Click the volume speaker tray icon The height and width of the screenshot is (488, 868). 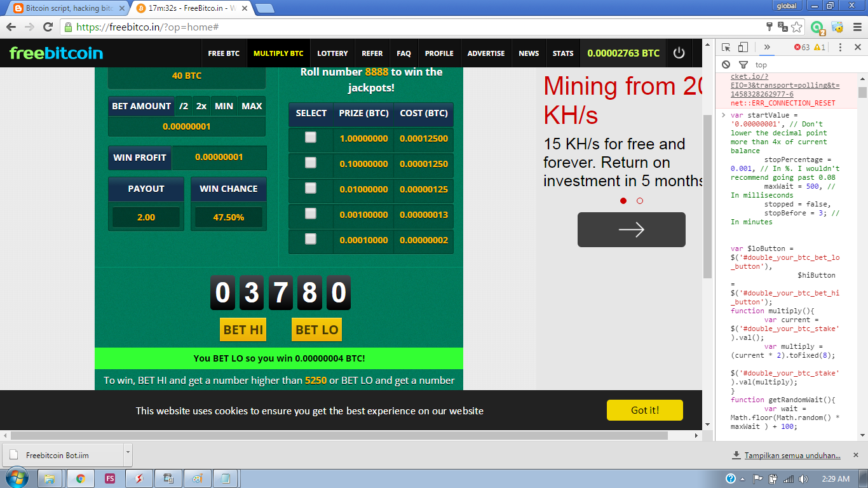tap(803, 478)
